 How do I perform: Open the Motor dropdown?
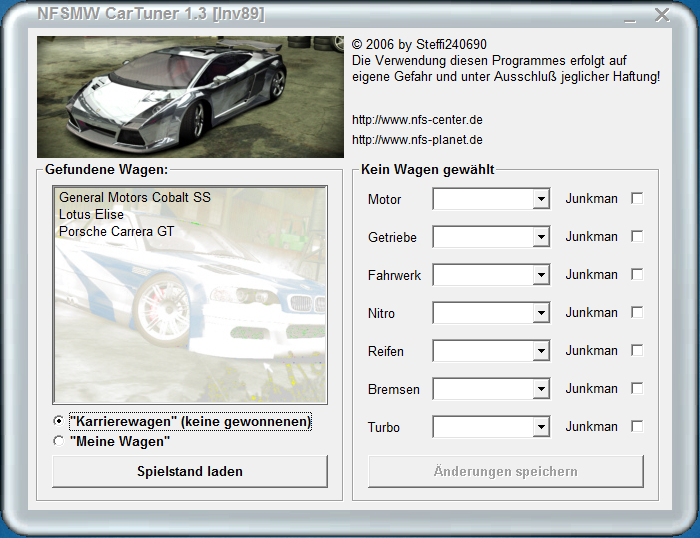tap(541, 199)
